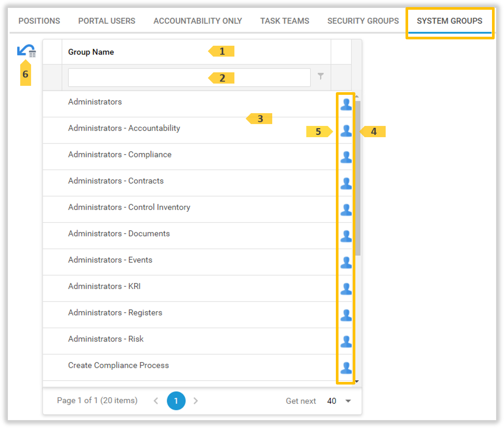Click user icon for Administrators - Compliance

click(x=346, y=157)
